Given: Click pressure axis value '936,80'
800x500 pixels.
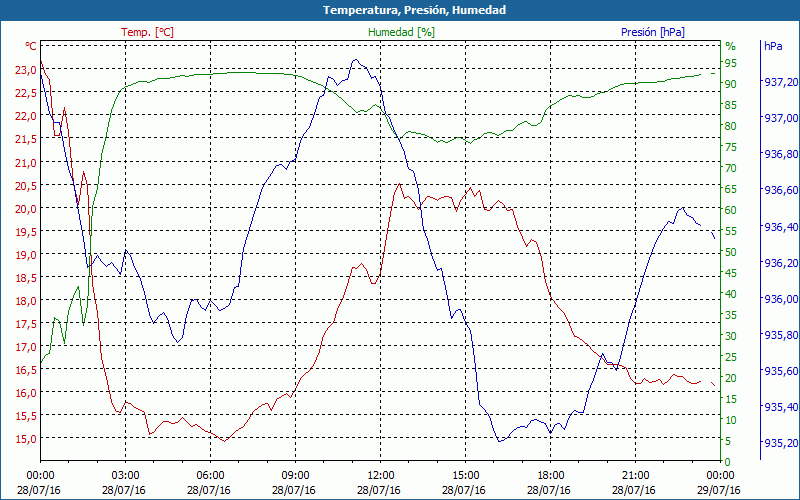Looking at the screenshot, I should [x=780, y=154].
